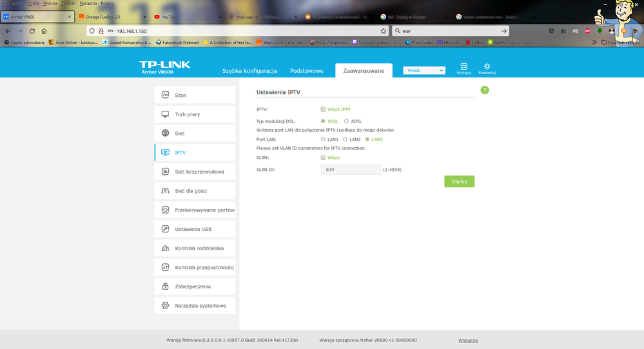Open the Pomoc menu
This screenshot has width=644, height=349.
(x=107, y=3)
